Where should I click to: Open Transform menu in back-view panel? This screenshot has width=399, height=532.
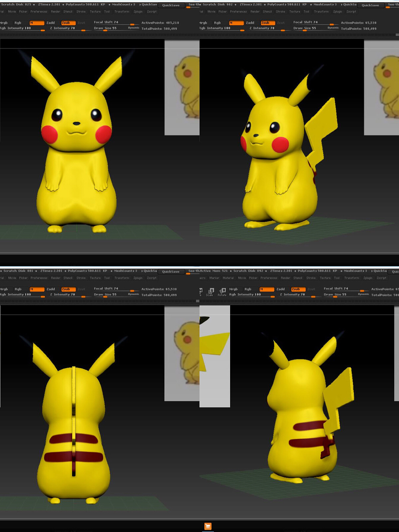pos(122,278)
